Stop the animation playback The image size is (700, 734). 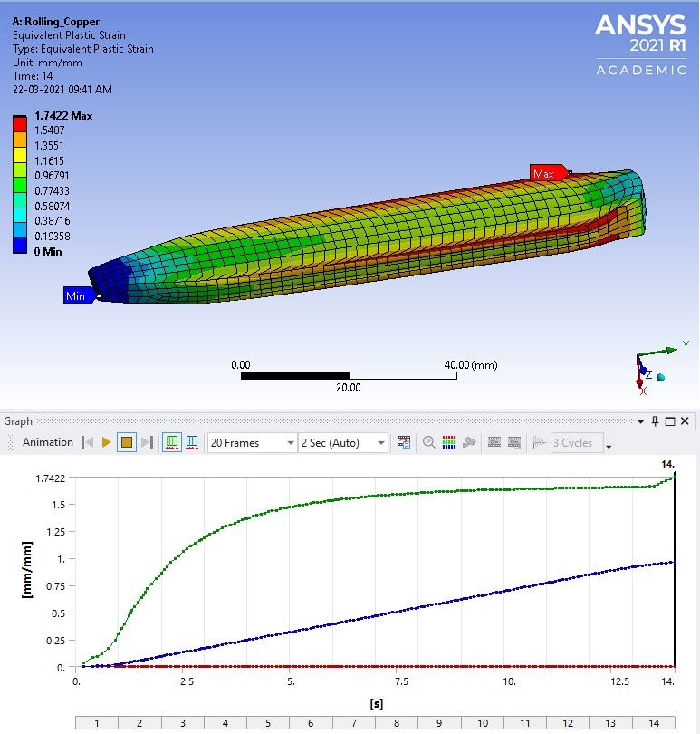pyautogui.click(x=127, y=442)
